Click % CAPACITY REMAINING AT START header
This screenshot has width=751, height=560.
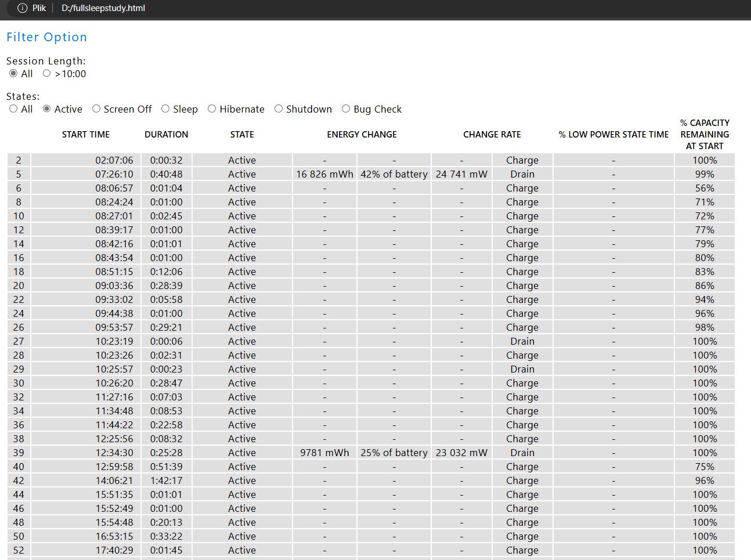705,135
